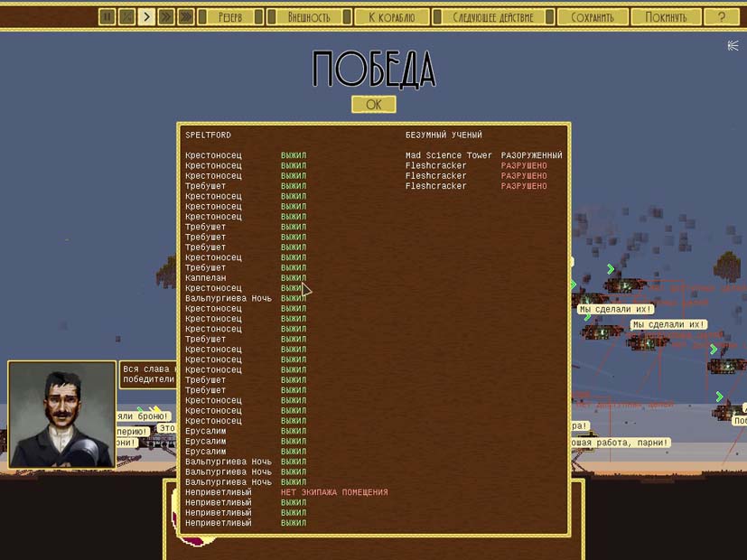Click the collapse icon at top right

coord(733,45)
